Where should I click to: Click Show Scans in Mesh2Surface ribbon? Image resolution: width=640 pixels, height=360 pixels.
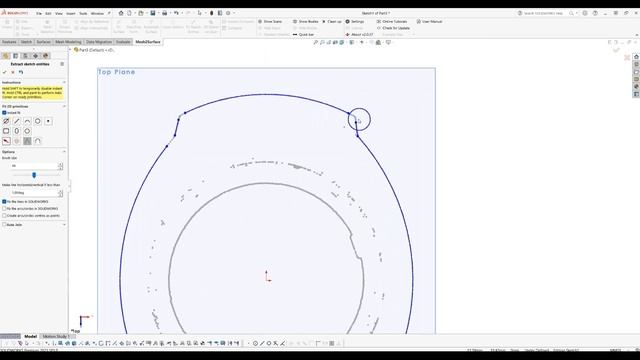tap(270, 22)
